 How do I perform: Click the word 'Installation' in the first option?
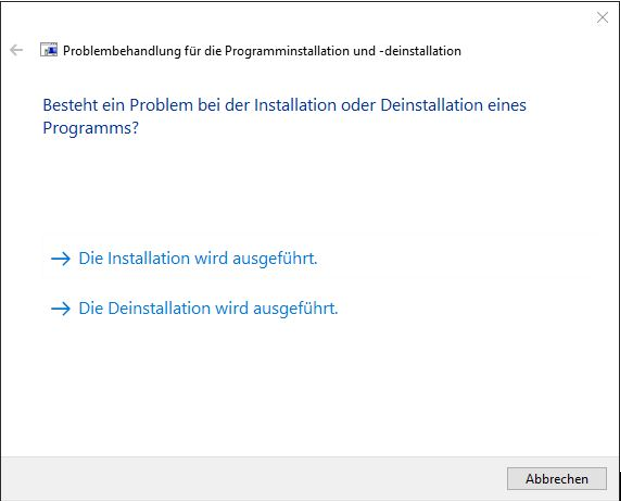(149, 258)
